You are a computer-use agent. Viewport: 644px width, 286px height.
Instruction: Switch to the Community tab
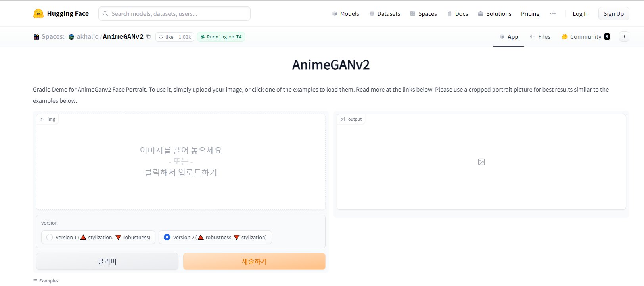tap(586, 37)
